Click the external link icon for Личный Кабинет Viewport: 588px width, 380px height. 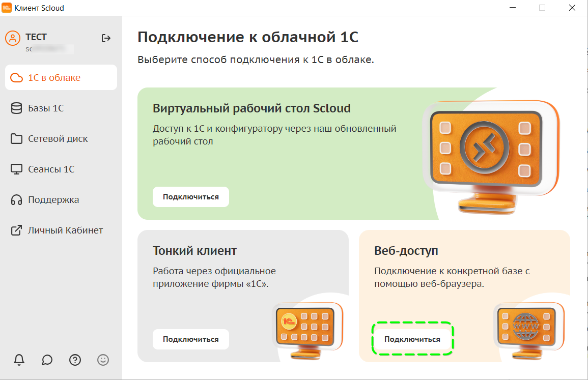[x=16, y=230]
